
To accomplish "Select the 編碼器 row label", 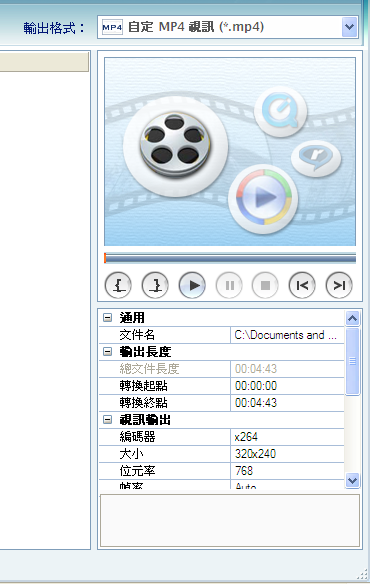I will [137, 437].
